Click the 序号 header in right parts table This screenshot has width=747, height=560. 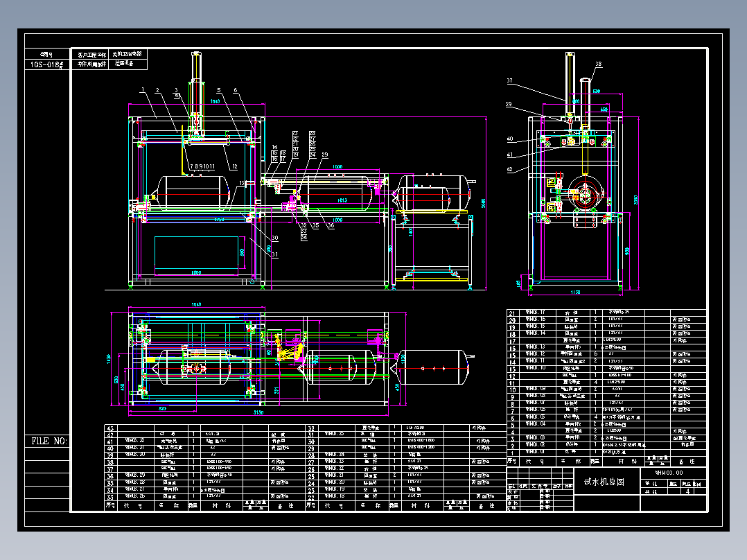pos(512,462)
